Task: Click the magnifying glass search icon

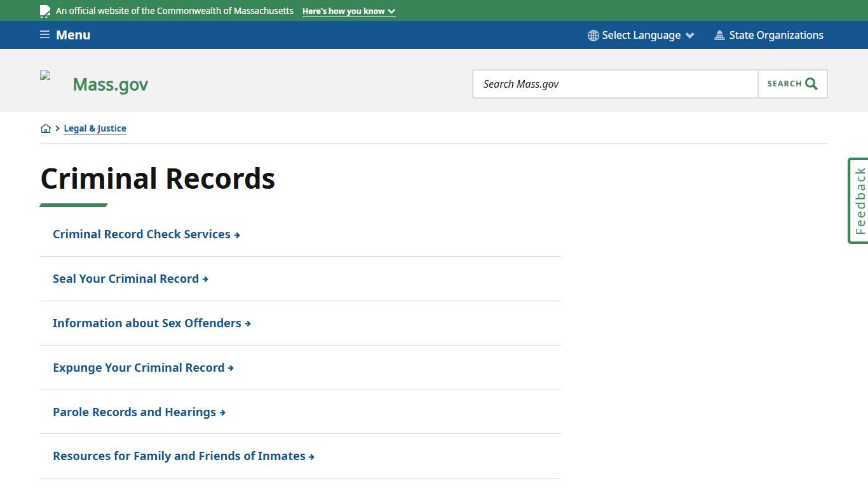Action: (810, 83)
